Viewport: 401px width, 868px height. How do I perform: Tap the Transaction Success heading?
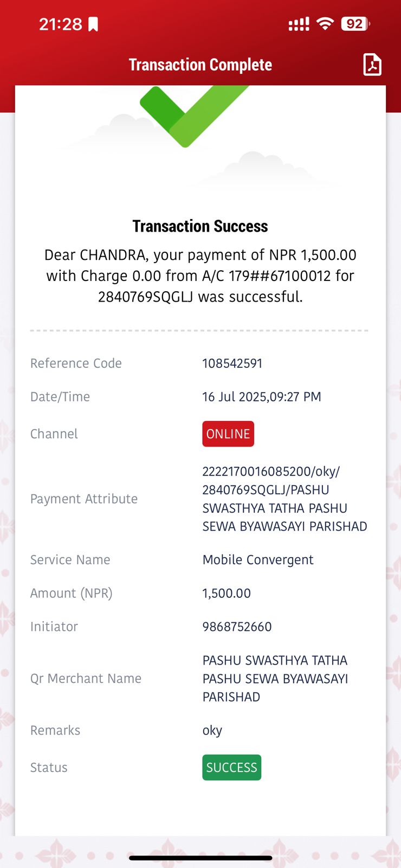pyautogui.click(x=200, y=226)
